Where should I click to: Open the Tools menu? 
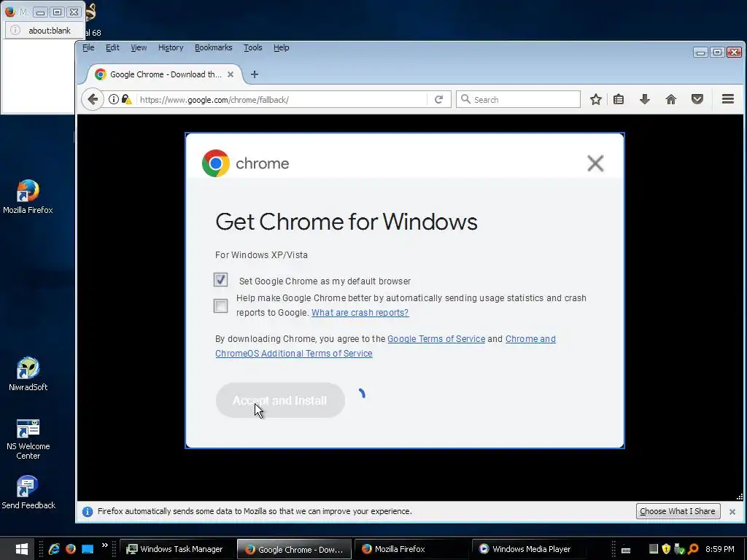point(253,47)
